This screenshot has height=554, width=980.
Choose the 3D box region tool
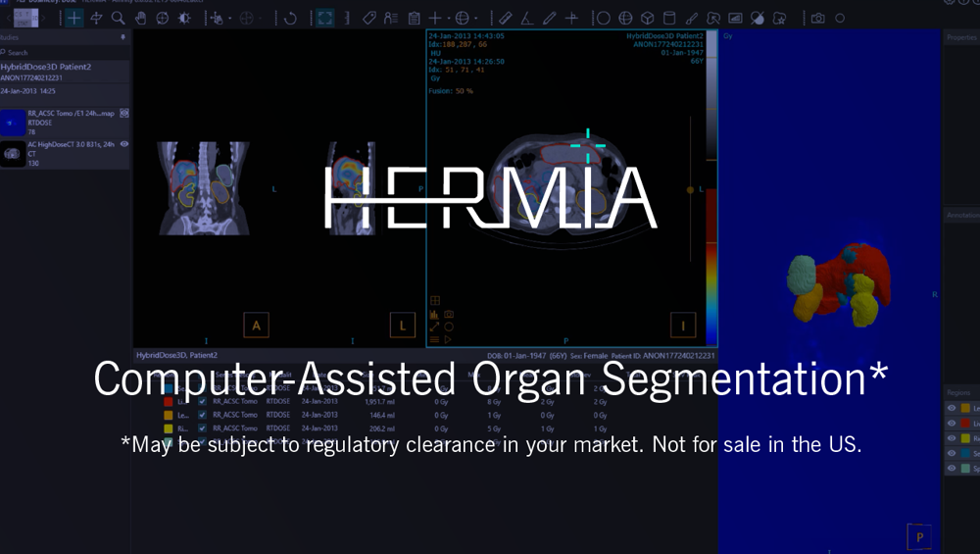(647, 19)
